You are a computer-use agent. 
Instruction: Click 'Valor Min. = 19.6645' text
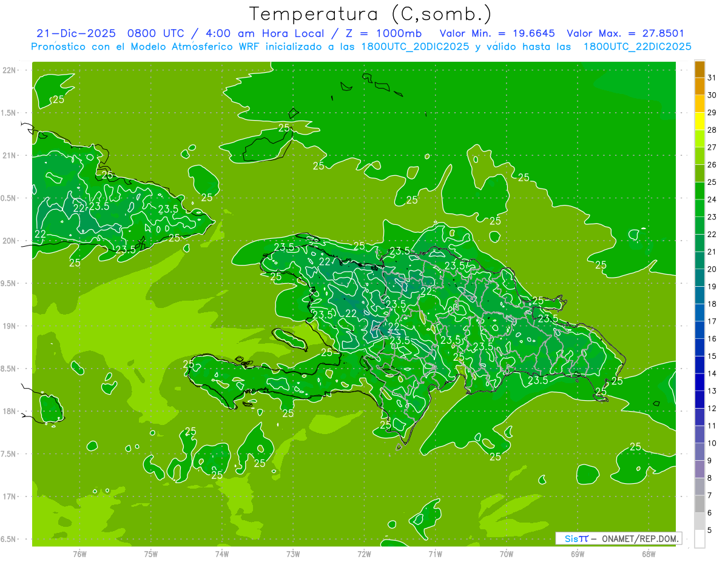[x=497, y=33]
